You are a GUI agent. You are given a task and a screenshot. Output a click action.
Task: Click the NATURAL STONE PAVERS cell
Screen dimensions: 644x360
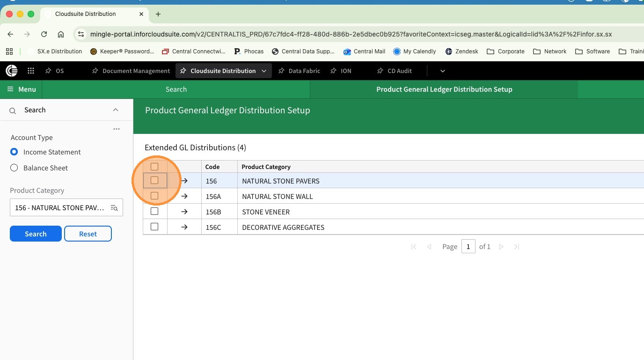click(281, 181)
